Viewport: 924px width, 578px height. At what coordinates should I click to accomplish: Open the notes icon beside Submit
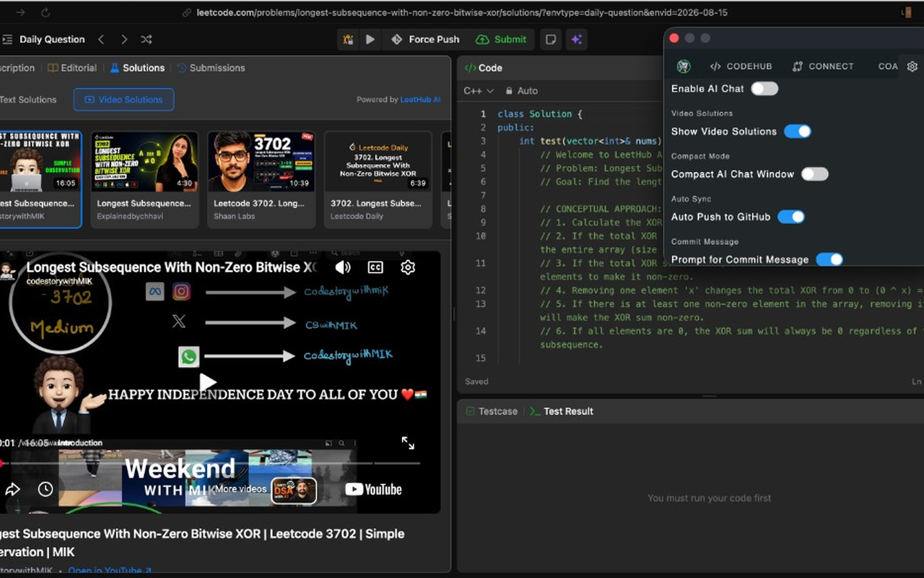551,40
